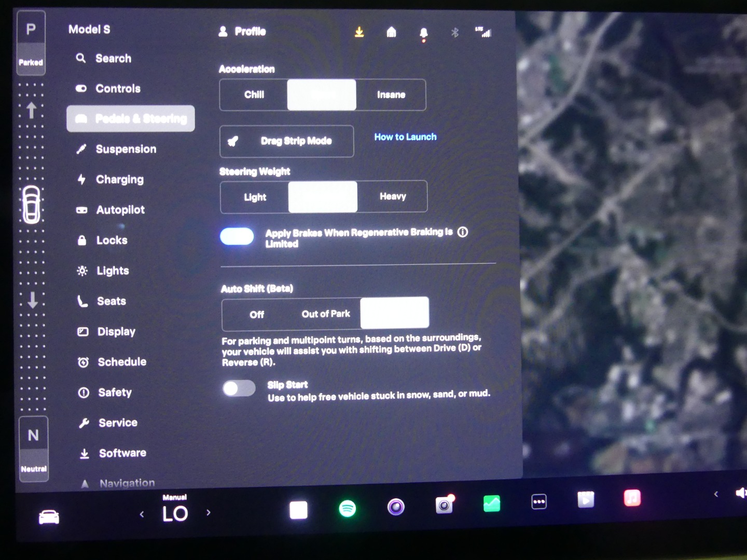Enable Drag Strip Mode button
747x560 pixels.
click(x=286, y=141)
